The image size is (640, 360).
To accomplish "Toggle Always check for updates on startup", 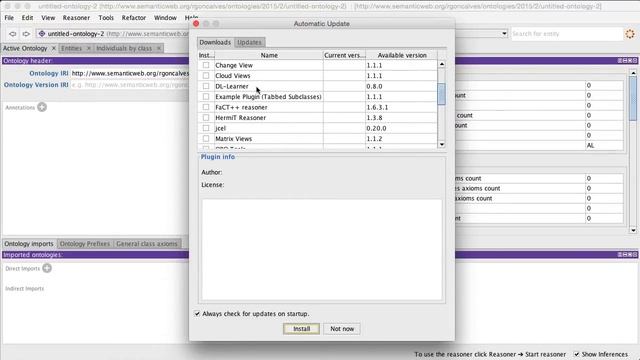I will point(197,313).
